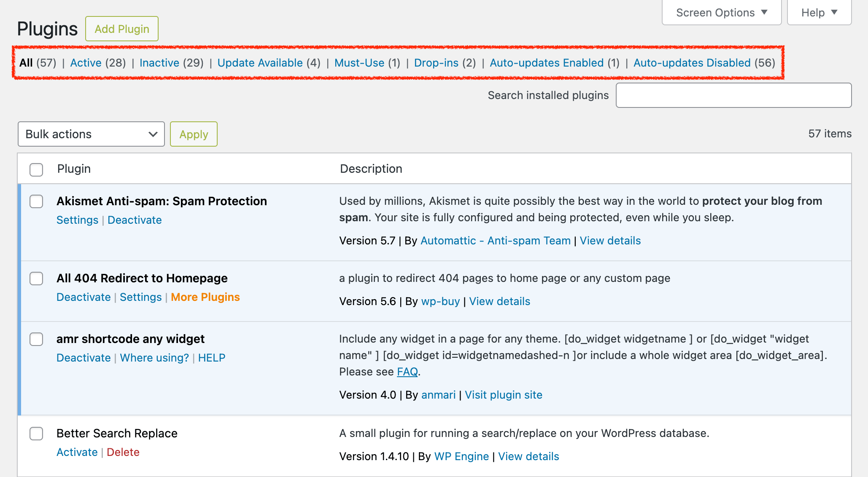Click the Description column header
868x477 pixels.
pyautogui.click(x=371, y=169)
